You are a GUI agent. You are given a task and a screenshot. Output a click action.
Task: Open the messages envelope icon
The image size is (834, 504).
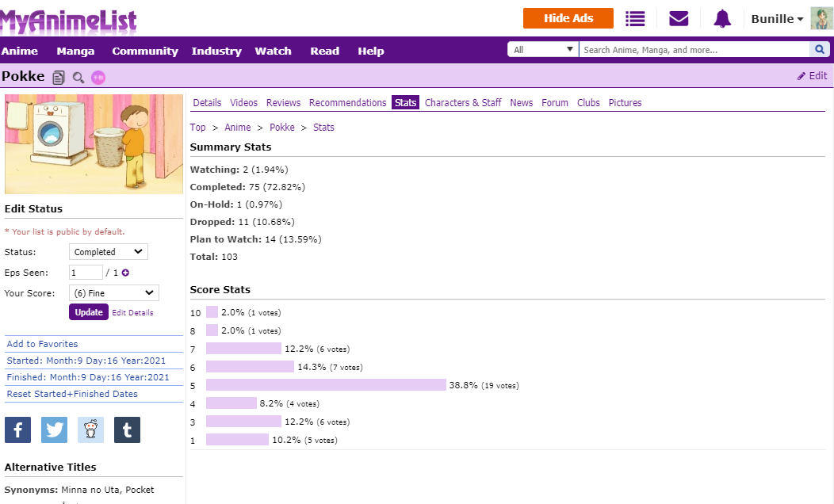(679, 18)
